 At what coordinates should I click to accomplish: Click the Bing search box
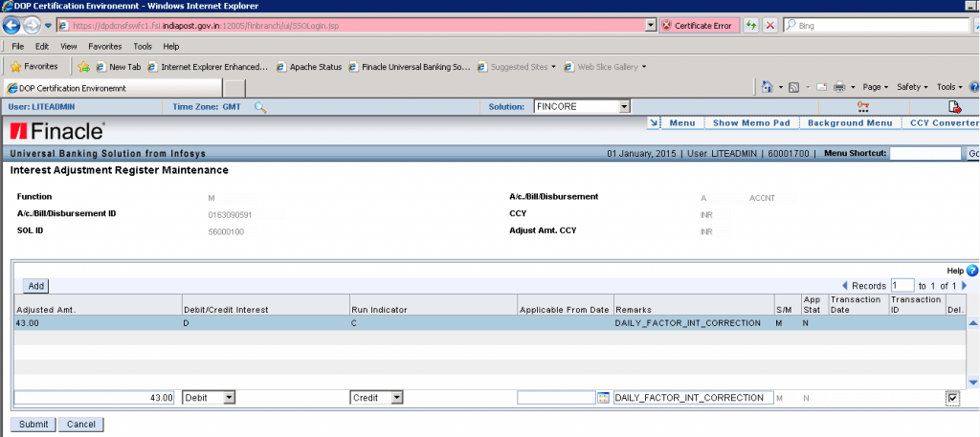tap(876, 26)
